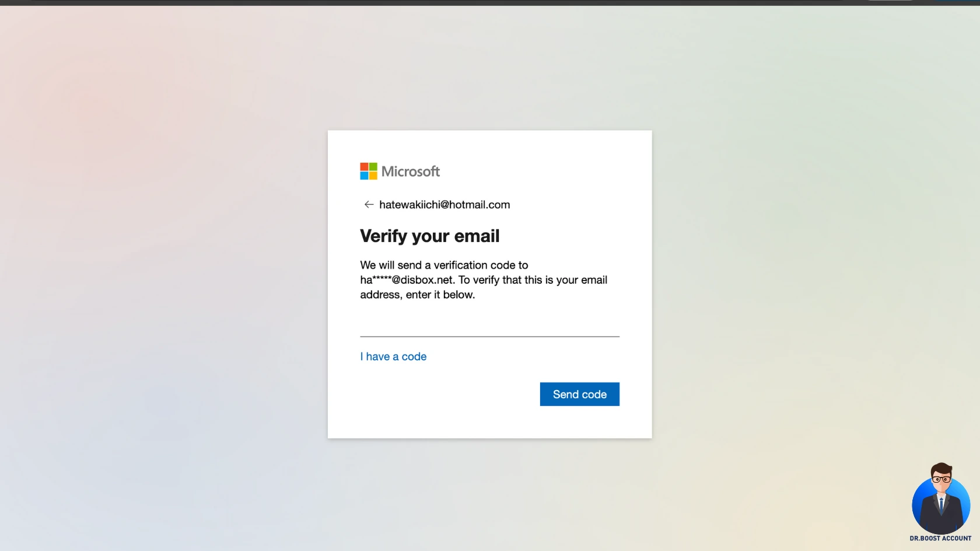The height and width of the screenshot is (551, 980).
Task: Open the "I have a code" link
Action: (393, 357)
